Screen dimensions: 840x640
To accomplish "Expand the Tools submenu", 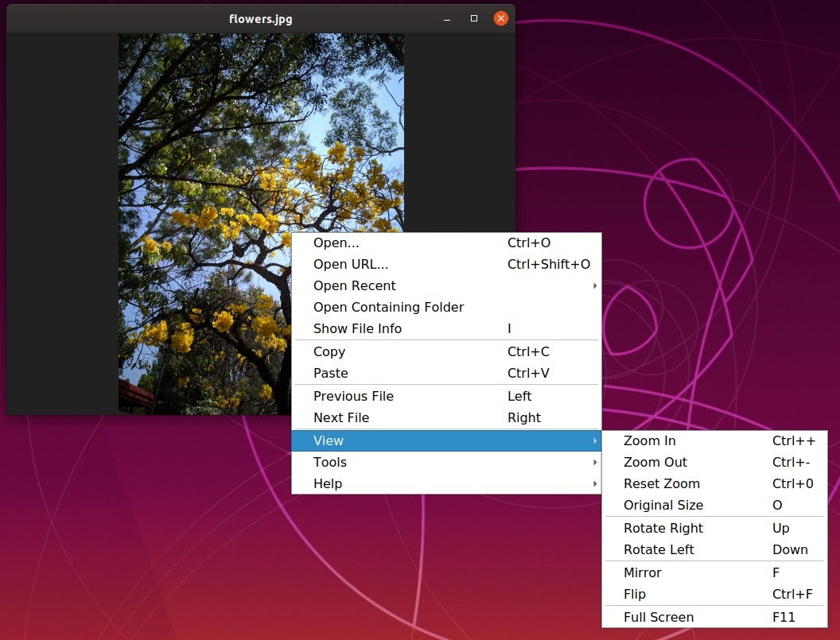I will pyautogui.click(x=330, y=463).
